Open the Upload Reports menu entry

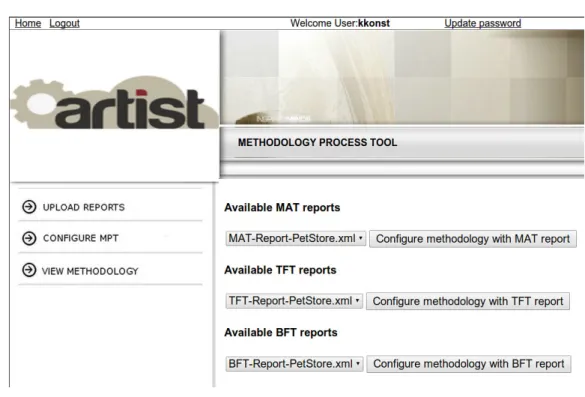coord(84,207)
